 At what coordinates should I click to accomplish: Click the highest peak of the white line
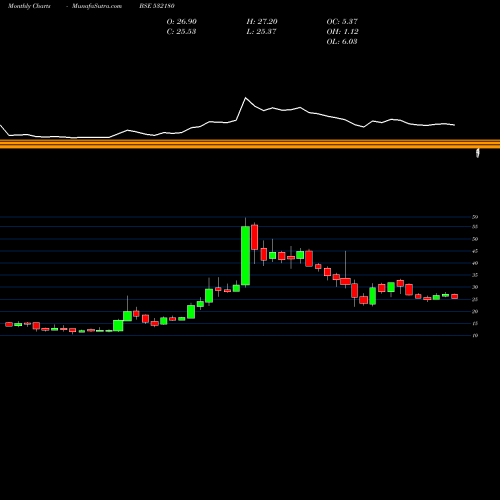coord(246,98)
